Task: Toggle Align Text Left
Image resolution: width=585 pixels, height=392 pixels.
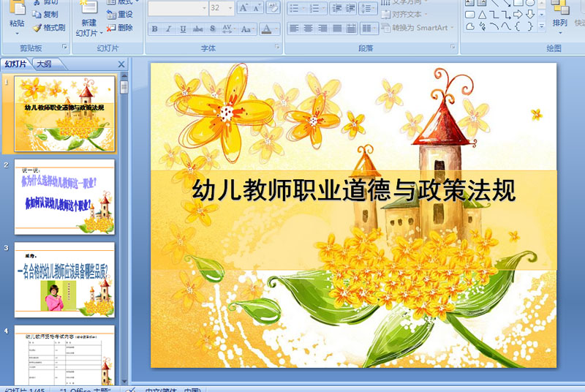Action: coord(294,29)
